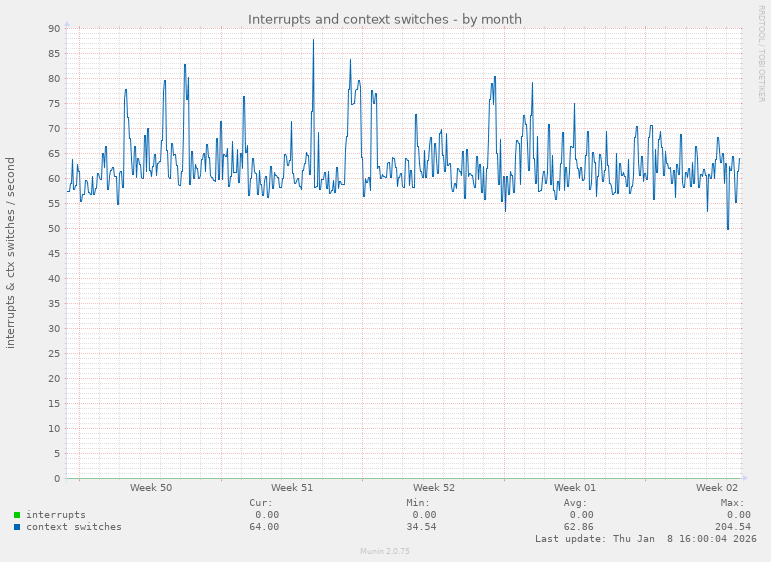The image size is (771, 562).
Task: Click the Week 01 x-axis label
Action: pyautogui.click(x=575, y=488)
